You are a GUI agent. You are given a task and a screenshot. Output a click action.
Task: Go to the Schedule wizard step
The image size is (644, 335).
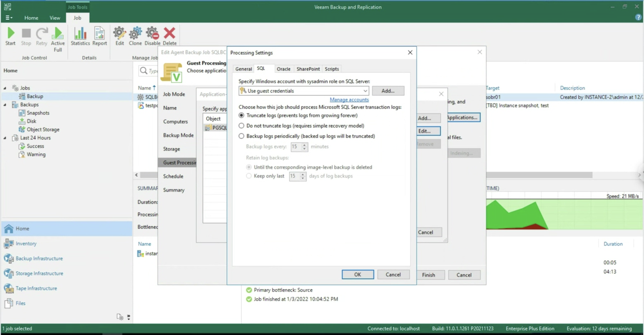pyautogui.click(x=173, y=176)
